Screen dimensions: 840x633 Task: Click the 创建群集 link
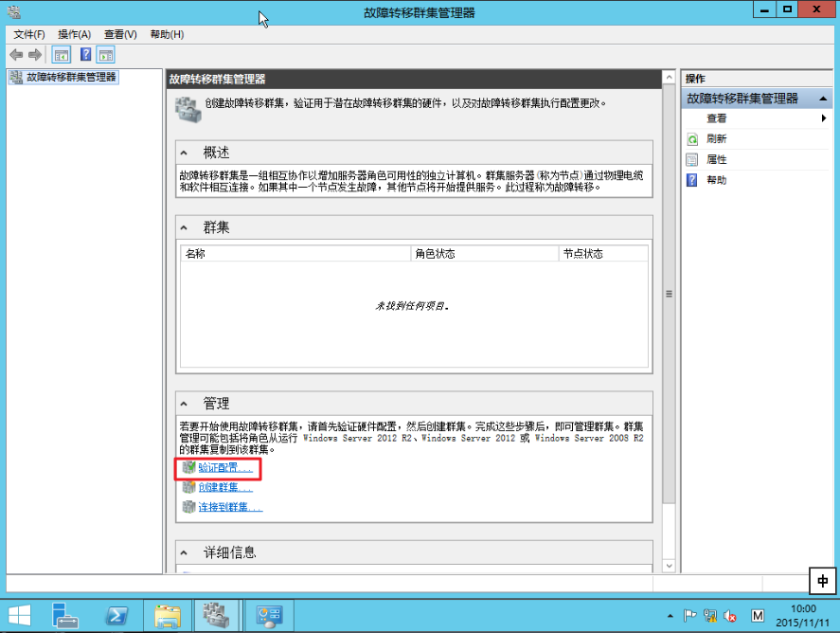(x=225, y=487)
